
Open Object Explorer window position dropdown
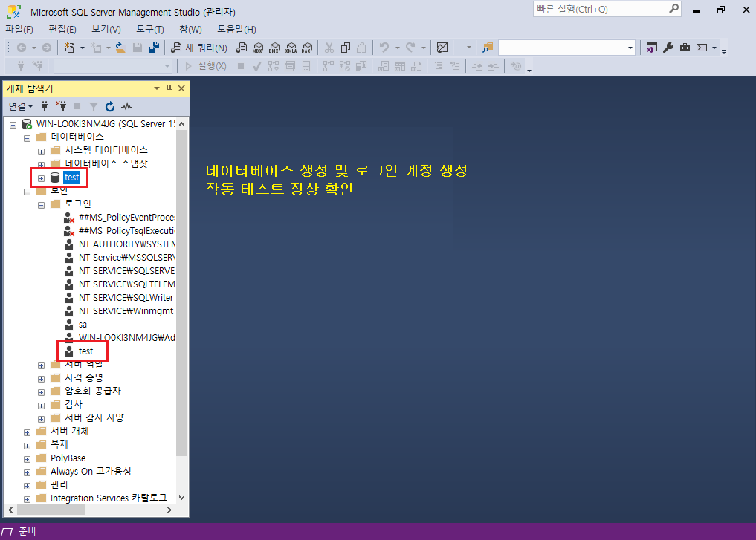tap(157, 88)
